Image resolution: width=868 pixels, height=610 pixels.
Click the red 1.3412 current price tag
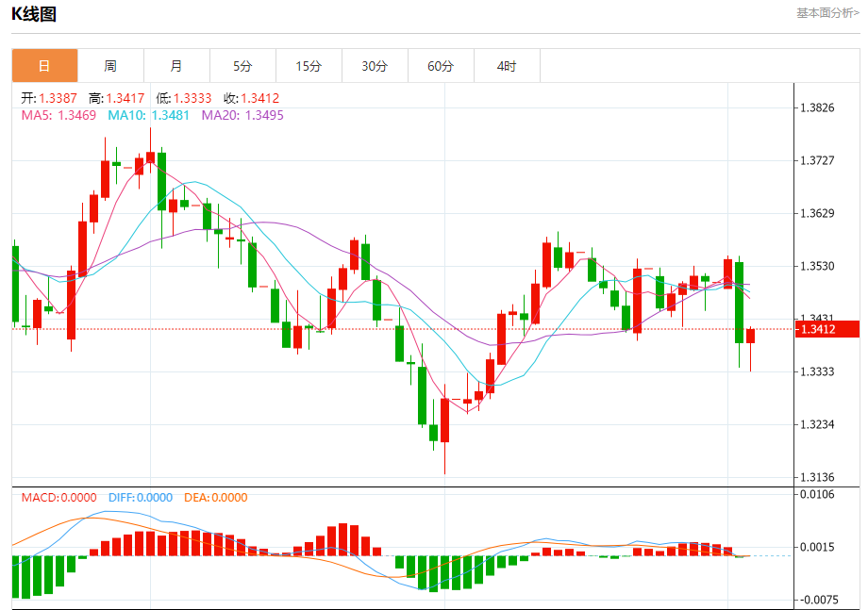coord(827,329)
